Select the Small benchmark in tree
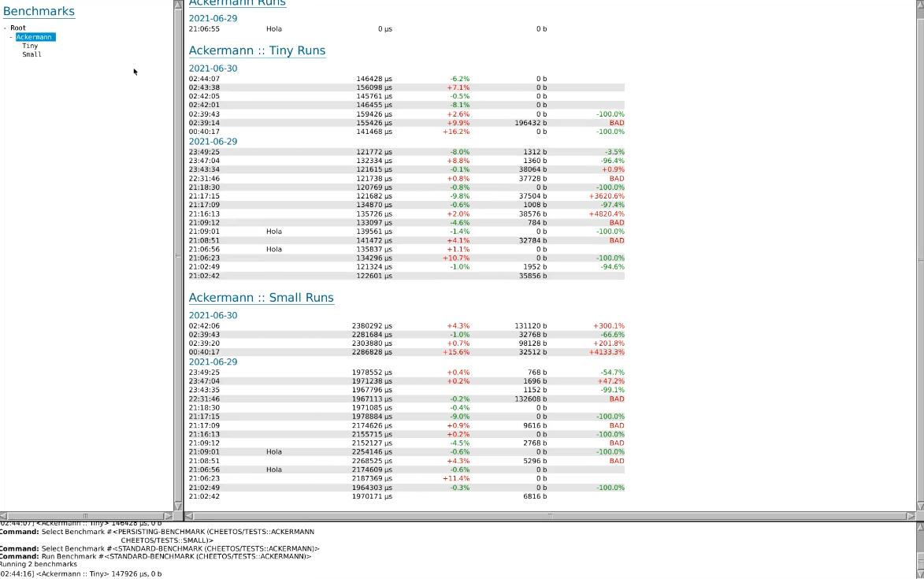The width and height of the screenshot is (924, 579). (32, 54)
